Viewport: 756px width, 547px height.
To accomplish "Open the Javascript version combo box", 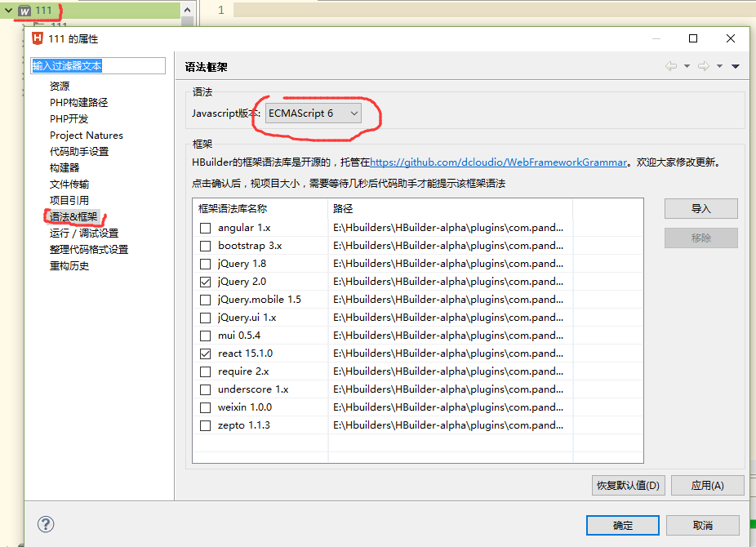I will (313, 113).
